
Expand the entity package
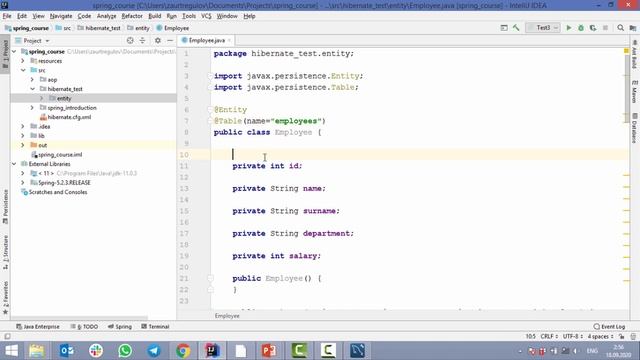(42, 98)
